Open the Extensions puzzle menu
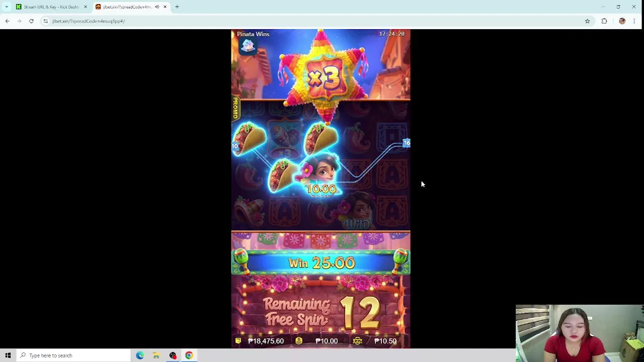The width and height of the screenshot is (644, 362). click(x=604, y=21)
